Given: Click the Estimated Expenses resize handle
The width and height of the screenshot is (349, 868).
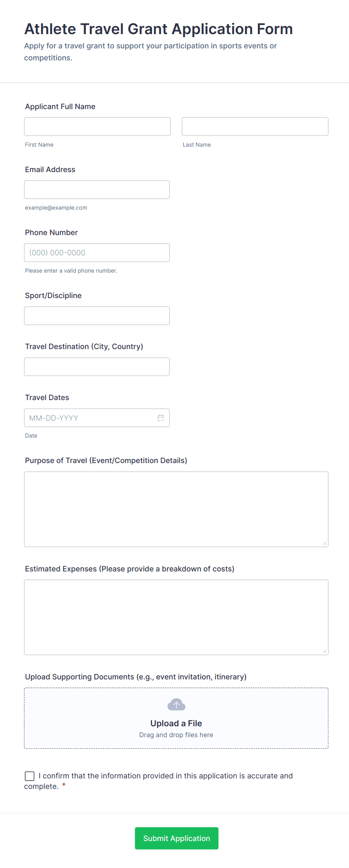Looking at the screenshot, I should pos(325,651).
